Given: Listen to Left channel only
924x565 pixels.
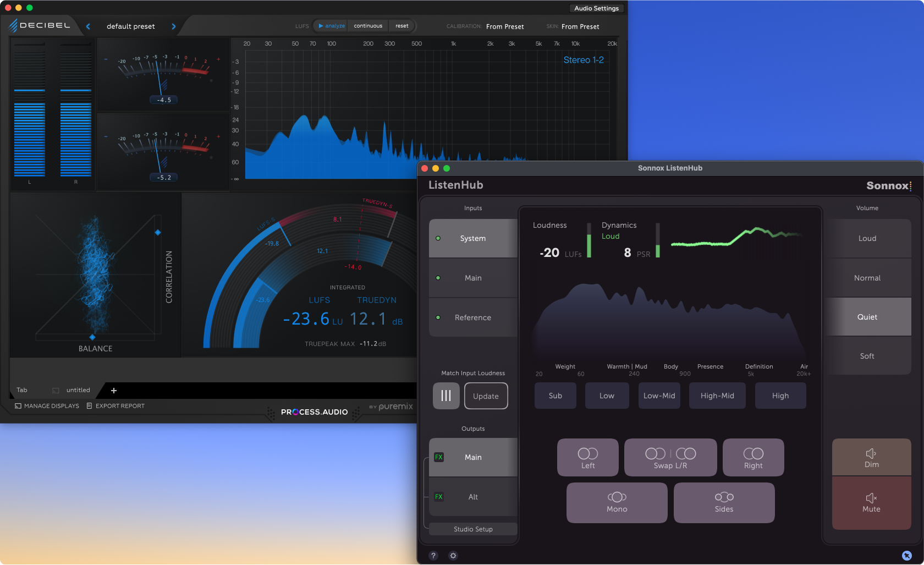Looking at the screenshot, I should point(588,458).
